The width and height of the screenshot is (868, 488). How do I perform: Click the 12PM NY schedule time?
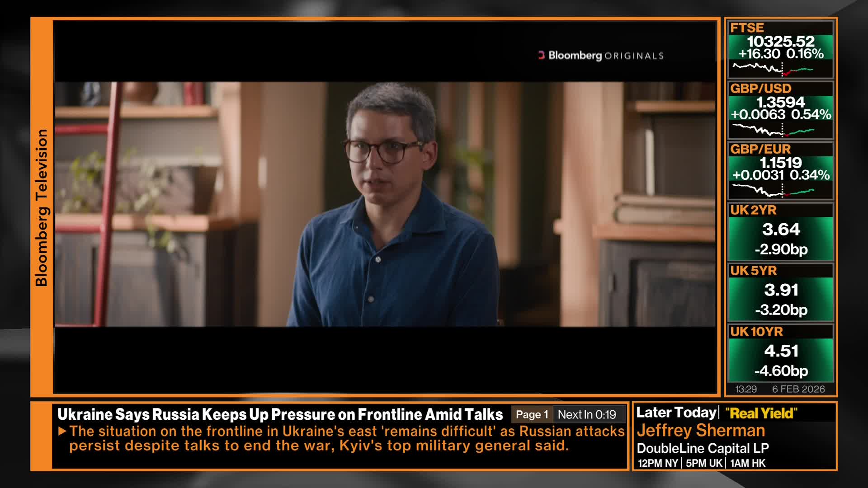(657, 463)
